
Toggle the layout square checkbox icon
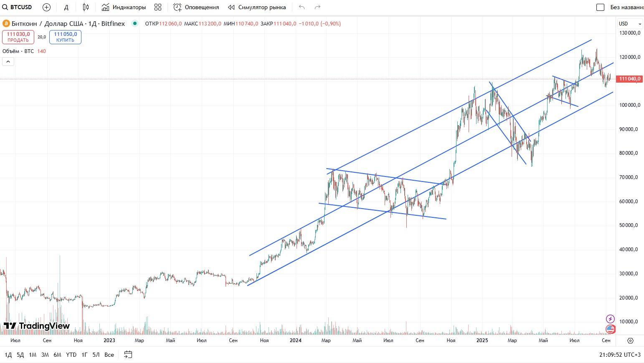coord(600,7)
